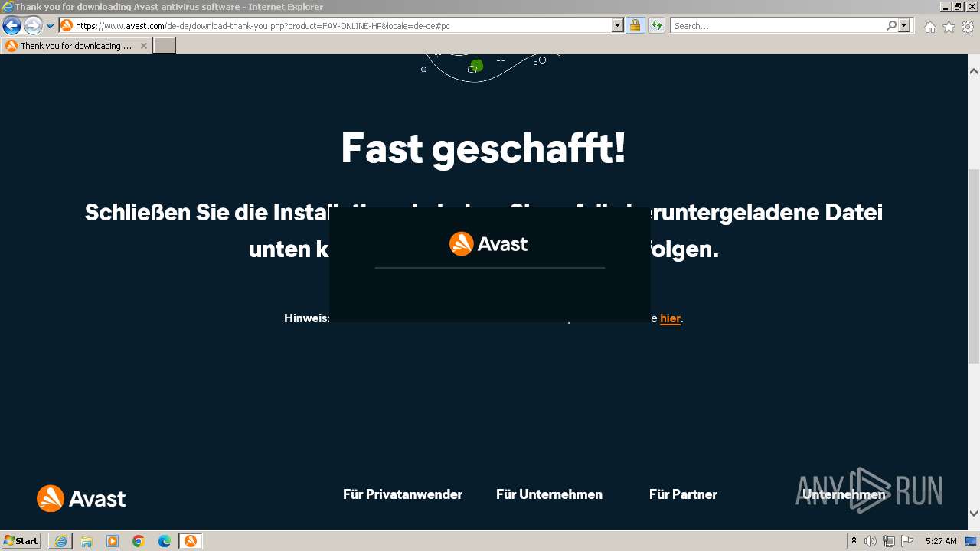Image resolution: width=980 pixels, height=551 pixels.
Task: Click the 5:27 AM system clock
Action: pos(941,541)
